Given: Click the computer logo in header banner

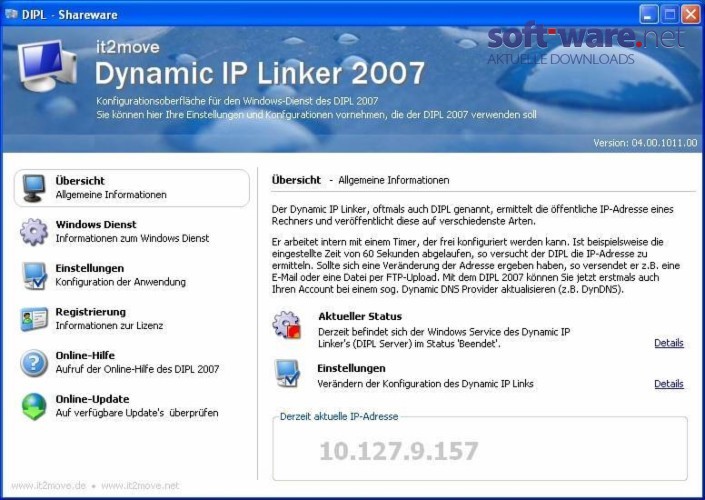Looking at the screenshot, I should [x=47, y=65].
